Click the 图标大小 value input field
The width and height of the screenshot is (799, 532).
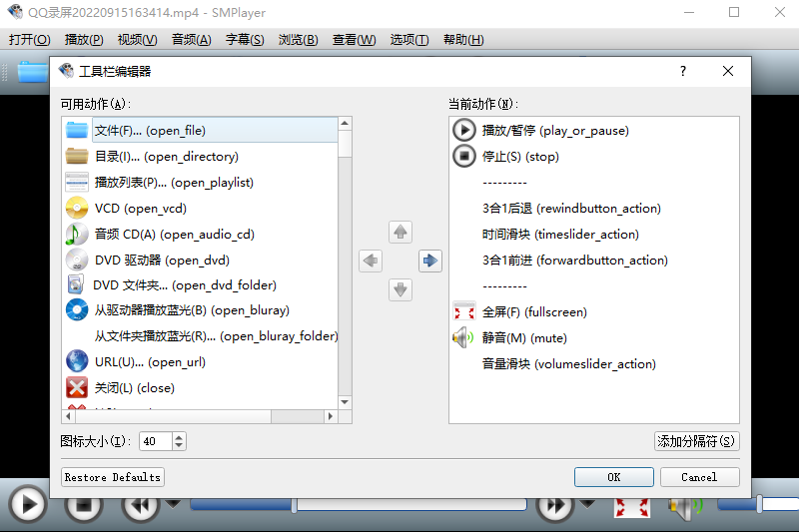pyautogui.click(x=155, y=441)
